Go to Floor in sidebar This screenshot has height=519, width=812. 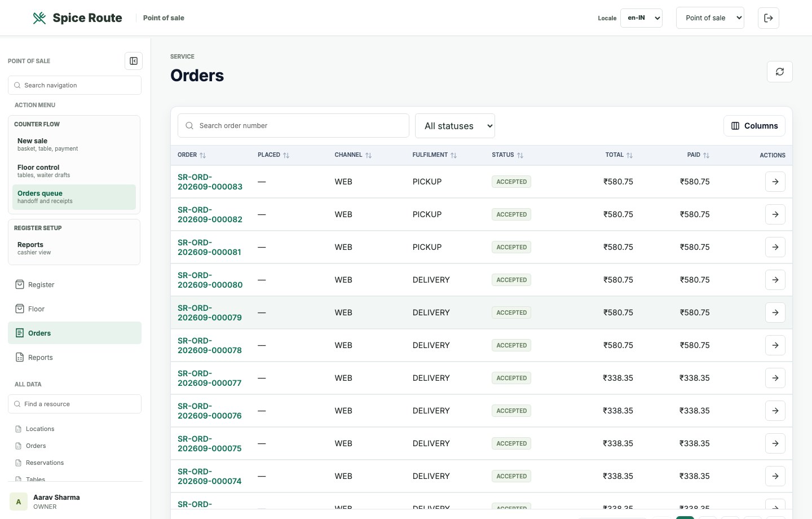click(x=74, y=309)
